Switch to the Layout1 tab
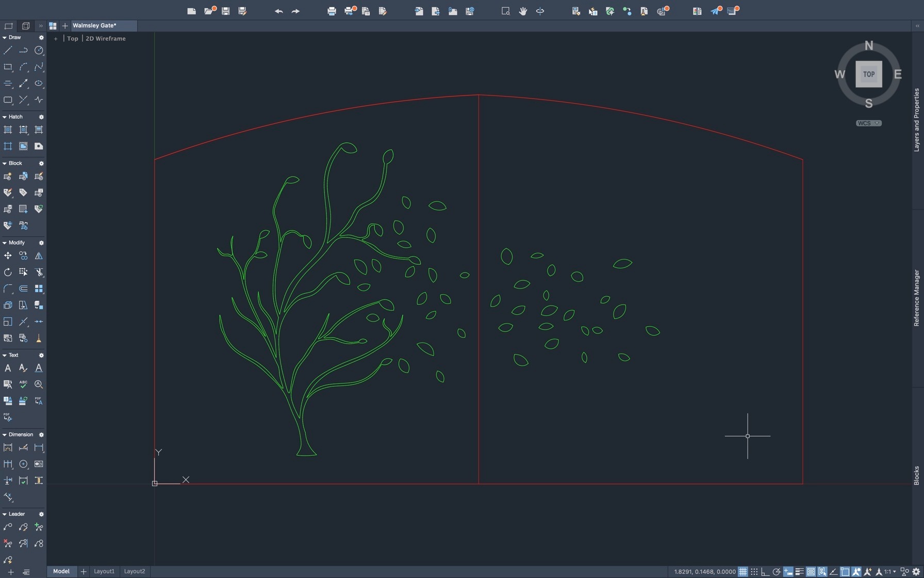The width and height of the screenshot is (924, 578). point(104,571)
